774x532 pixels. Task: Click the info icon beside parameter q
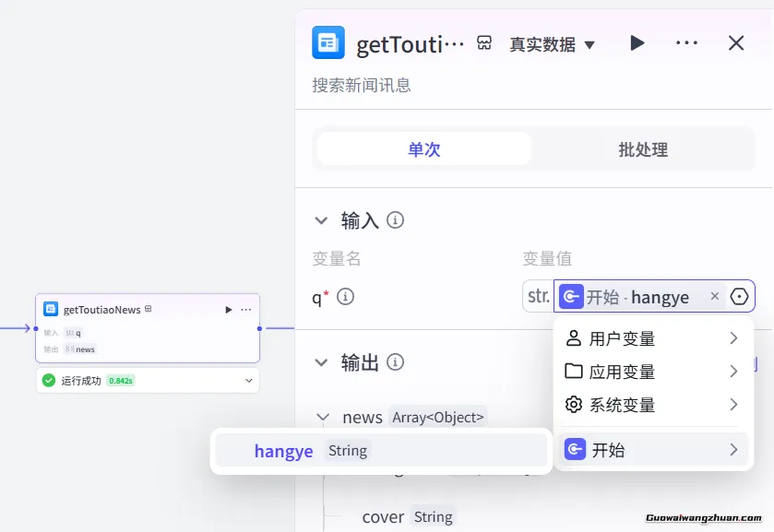(x=346, y=297)
